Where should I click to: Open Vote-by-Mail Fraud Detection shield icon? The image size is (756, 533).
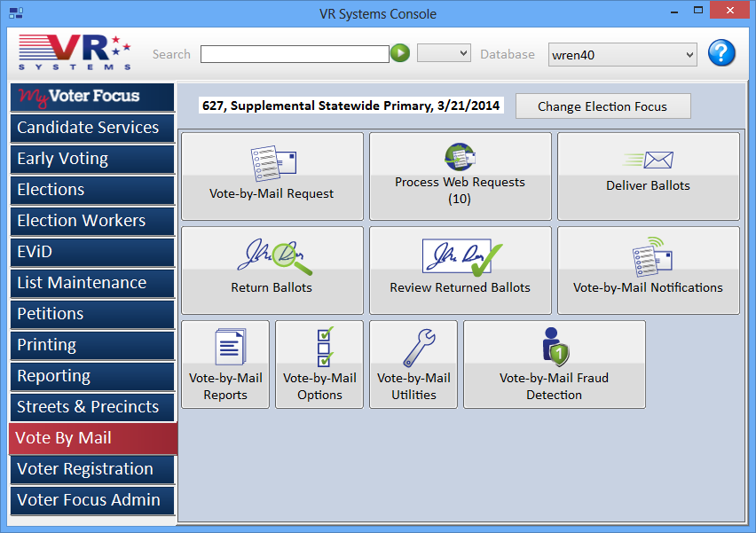point(555,347)
